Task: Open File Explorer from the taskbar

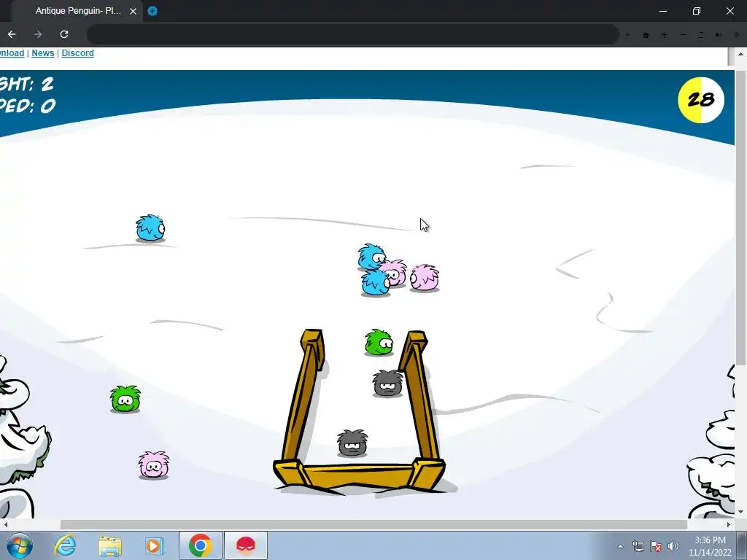Action: point(110,545)
